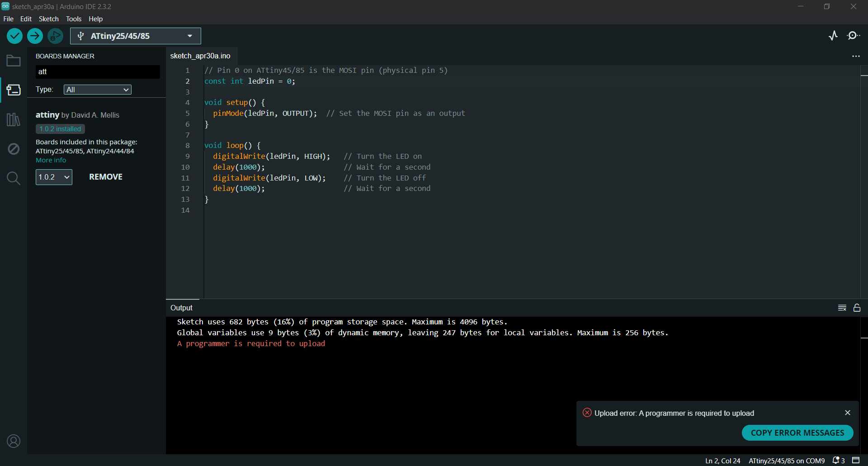The height and width of the screenshot is (466, 868).
Task: Click the Upload arrow button
Action: [x=35, y=36]
